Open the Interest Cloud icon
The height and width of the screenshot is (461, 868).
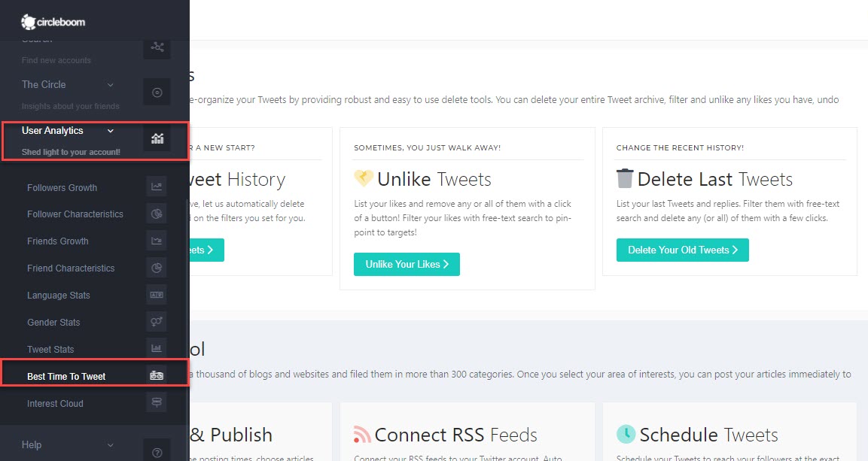pos(157,402)
